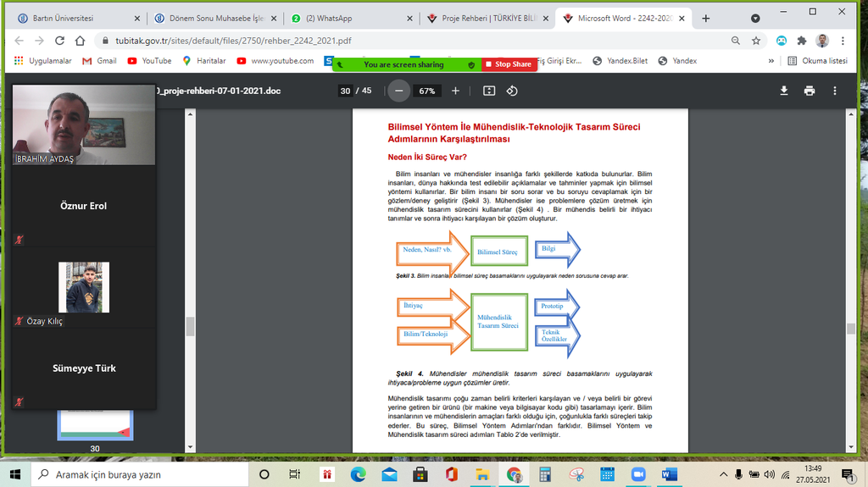Show hidden system tray icons

[x=723, y=474]
